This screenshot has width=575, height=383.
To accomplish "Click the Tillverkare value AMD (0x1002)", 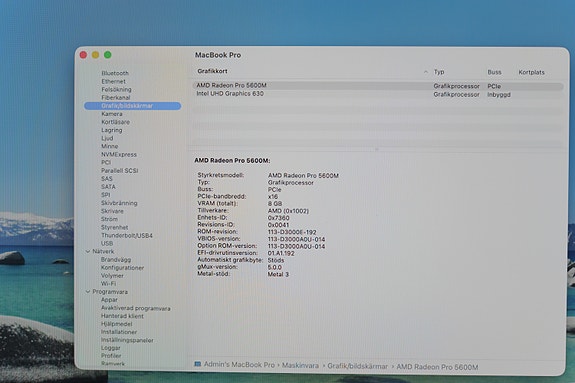I will click(x=288, y=211).
